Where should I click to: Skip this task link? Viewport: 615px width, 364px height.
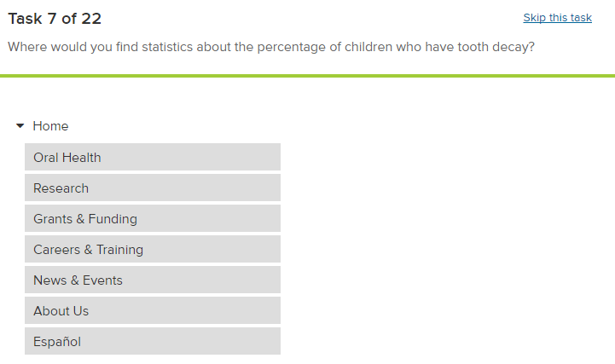click(557, 18)
